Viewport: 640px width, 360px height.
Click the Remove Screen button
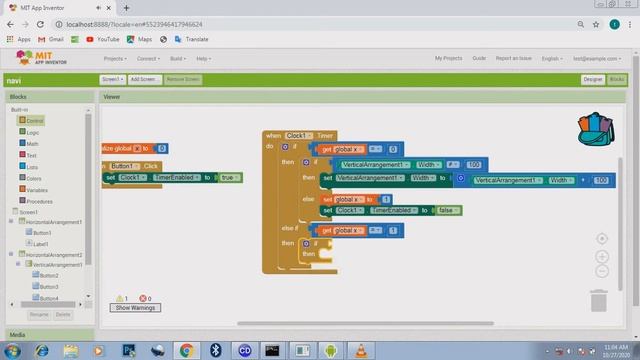pyautogui.click(x=183, y=79)
